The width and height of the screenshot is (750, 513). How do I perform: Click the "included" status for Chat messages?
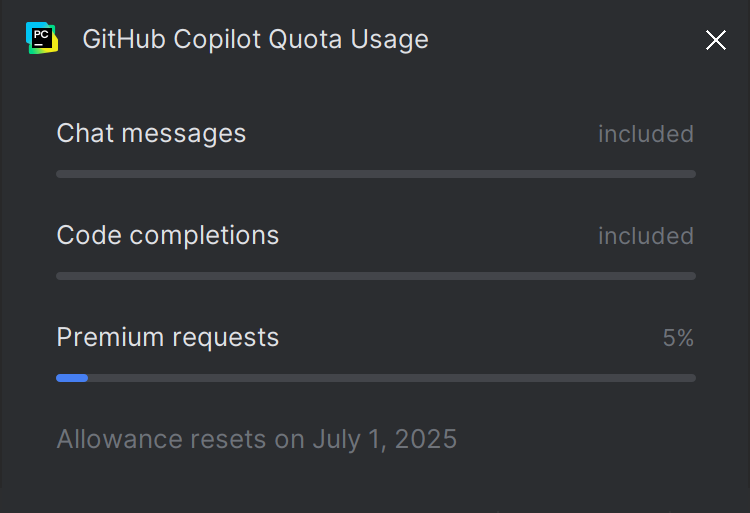[x=646, y=134]
